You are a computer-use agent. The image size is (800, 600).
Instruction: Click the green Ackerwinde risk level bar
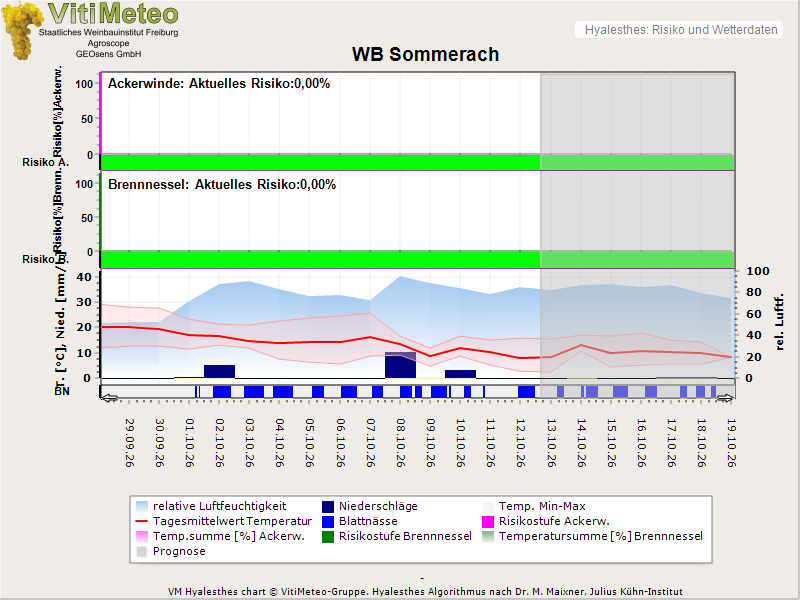click(417, 162)
